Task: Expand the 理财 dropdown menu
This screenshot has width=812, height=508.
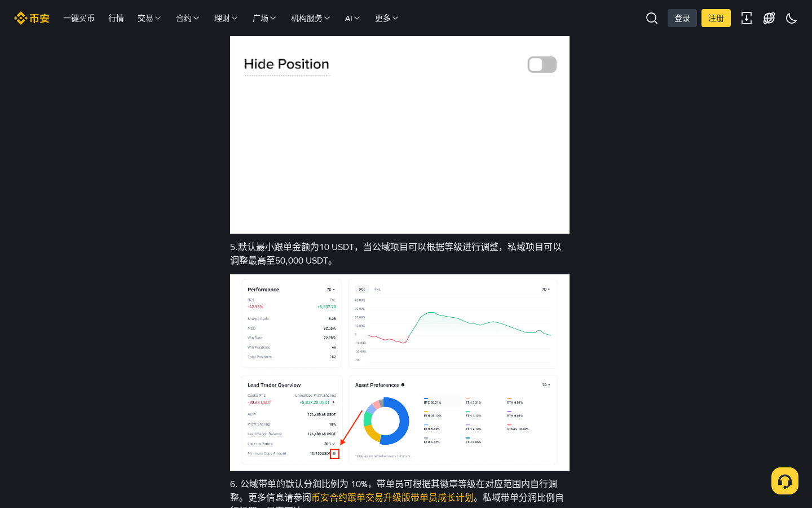Action: tap(226, 18)
